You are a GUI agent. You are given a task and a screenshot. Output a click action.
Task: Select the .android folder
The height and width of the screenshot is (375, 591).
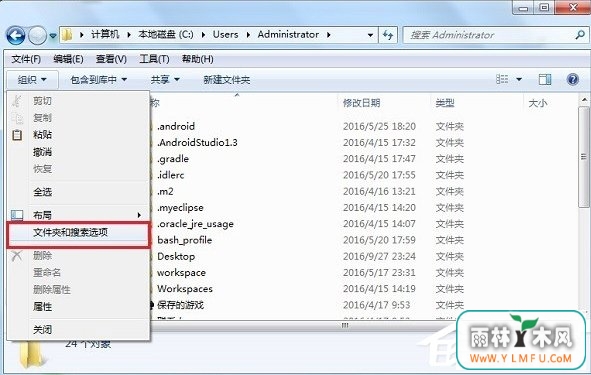(176, 126)
